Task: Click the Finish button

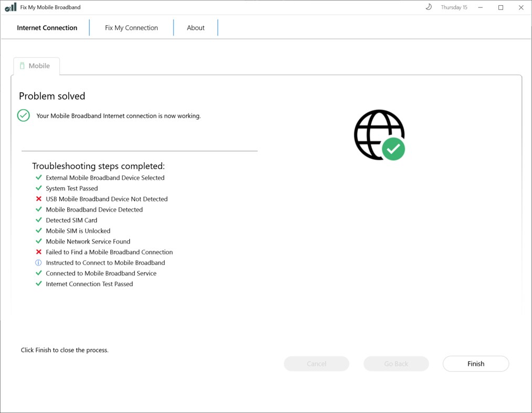Action: click(475, 363)
